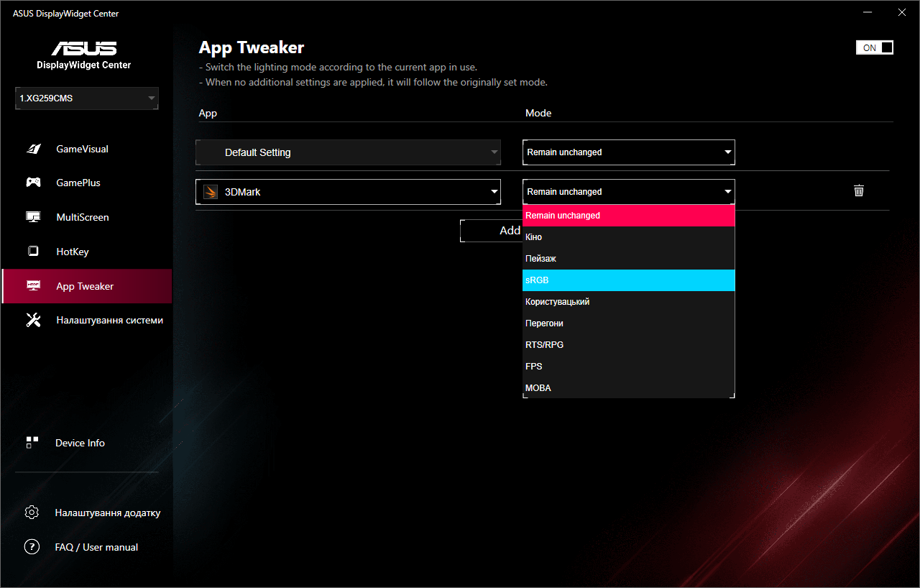Select the sRGB mode option

coord(629,280)
